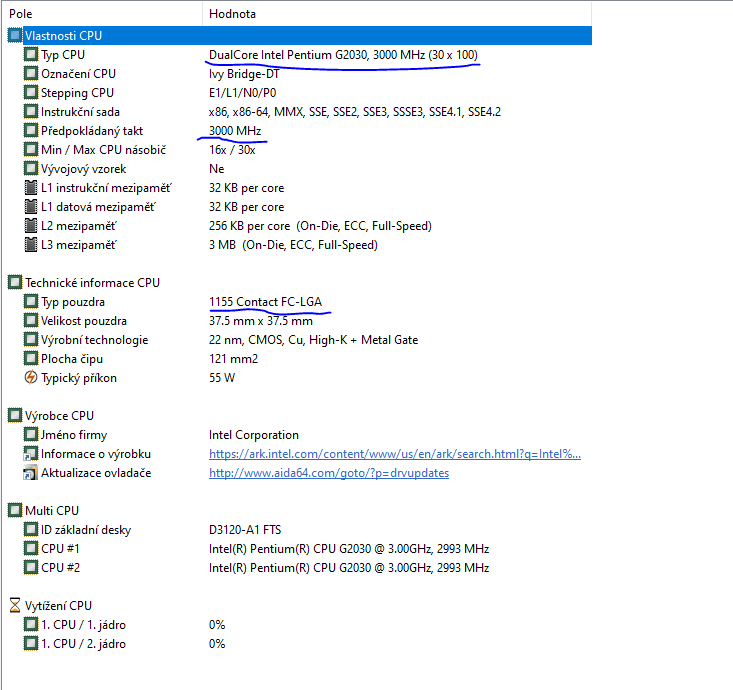Image resolution: width=733 pixels, height=690 pixels.
Task: Select the Intel Corporation value
Action: pos(254,435)
